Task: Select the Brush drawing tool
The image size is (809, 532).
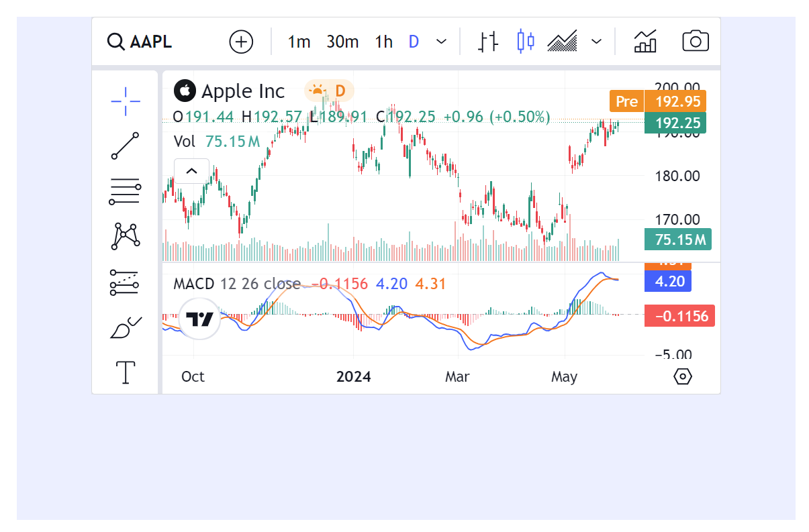Action: (x=126, y=327)
